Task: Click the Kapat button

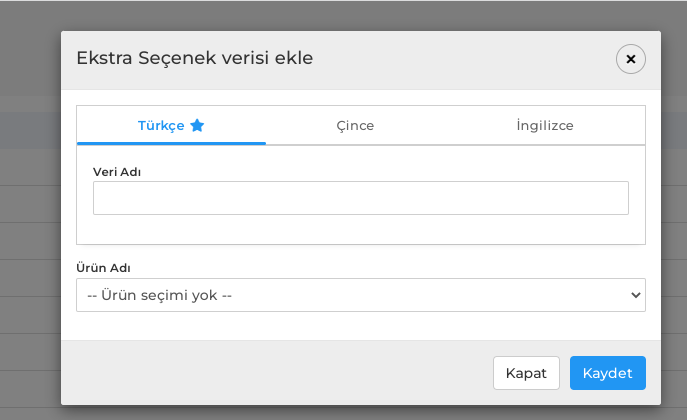Action: point(526,373)
